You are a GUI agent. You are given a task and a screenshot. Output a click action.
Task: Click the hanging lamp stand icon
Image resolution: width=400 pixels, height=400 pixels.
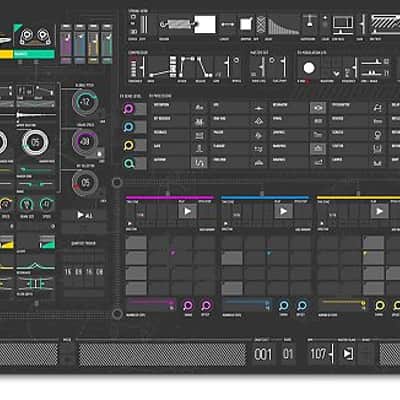click(x=309, y=21)
